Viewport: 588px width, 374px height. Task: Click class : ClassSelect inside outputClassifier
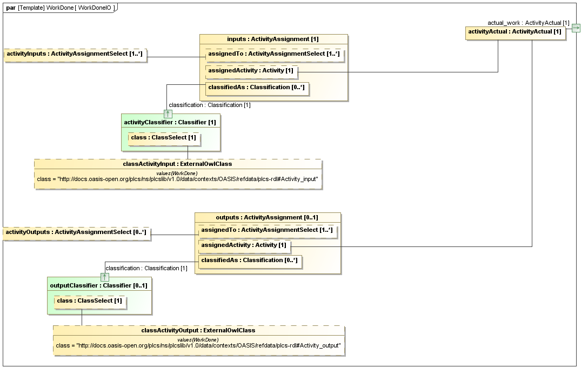[x=90, y=301]
